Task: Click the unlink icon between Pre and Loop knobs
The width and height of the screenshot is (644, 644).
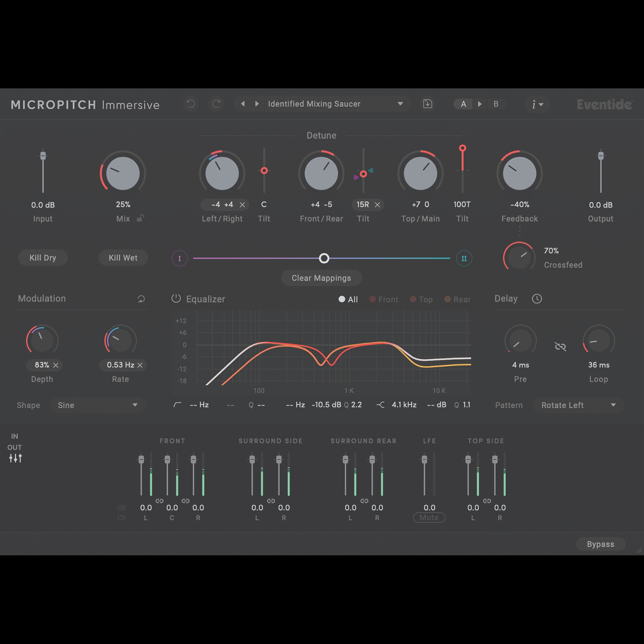Action: (x=561, y=346)
